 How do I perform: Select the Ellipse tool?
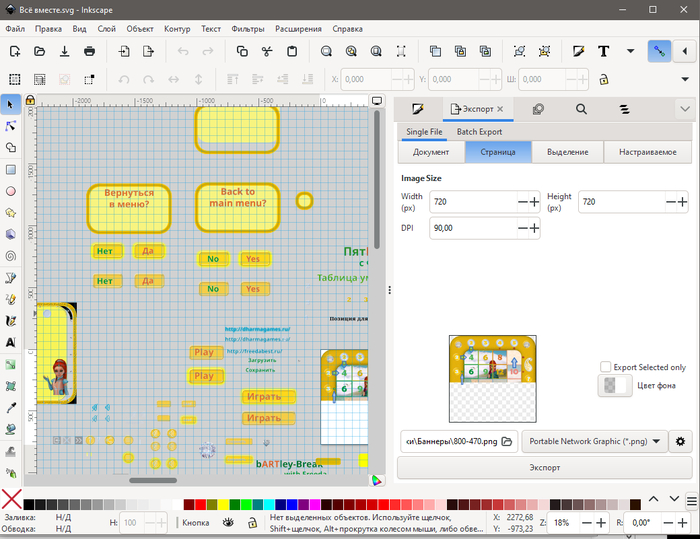click(11, 192)
